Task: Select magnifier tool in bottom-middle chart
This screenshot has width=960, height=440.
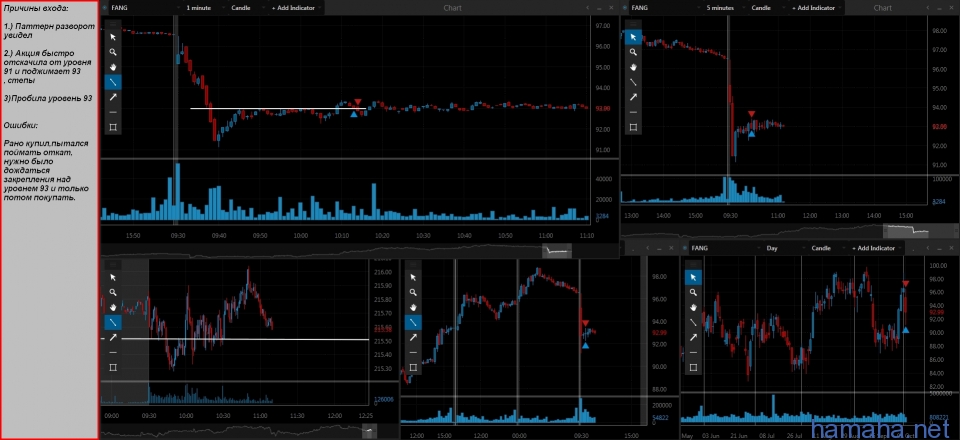Action: click(413, 292)
